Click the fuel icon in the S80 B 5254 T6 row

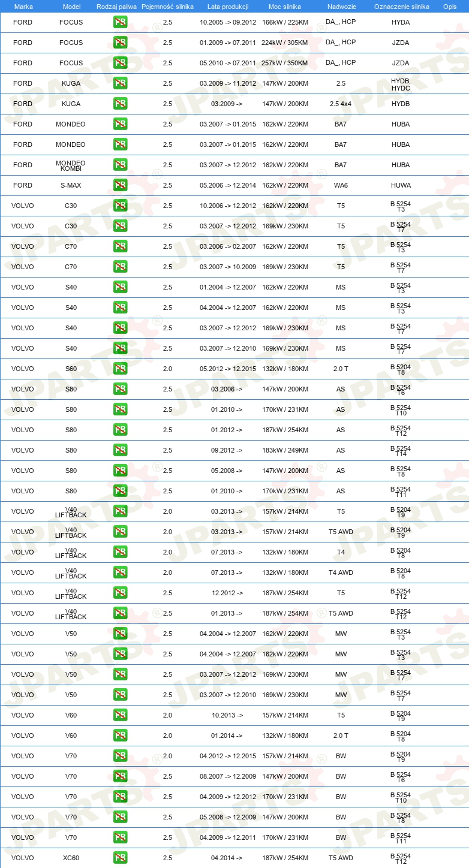point(120,389)
